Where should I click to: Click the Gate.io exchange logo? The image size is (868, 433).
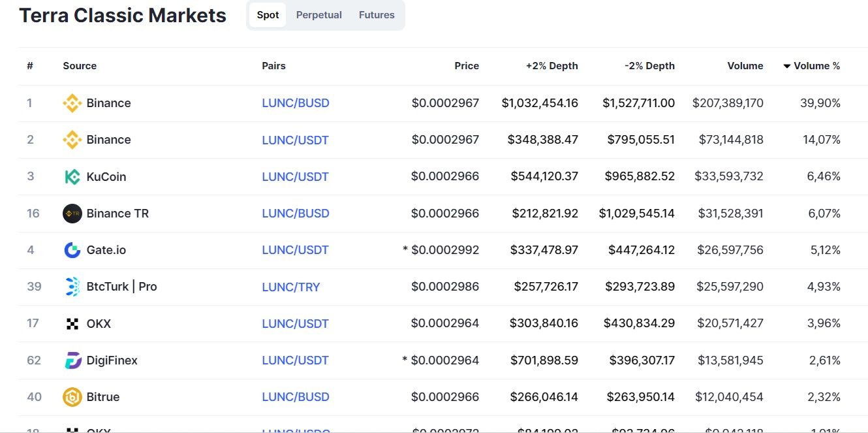tap(72, 250)
